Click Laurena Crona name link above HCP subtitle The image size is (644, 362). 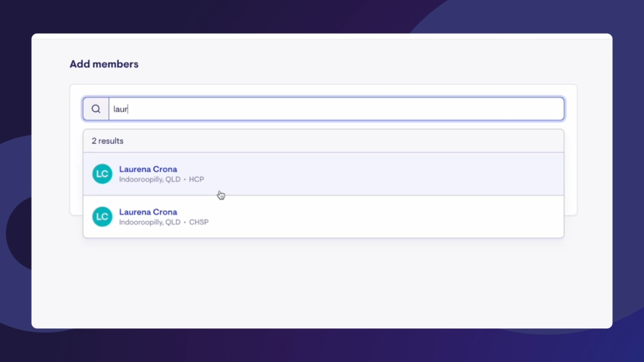click(x=148, y=169)
